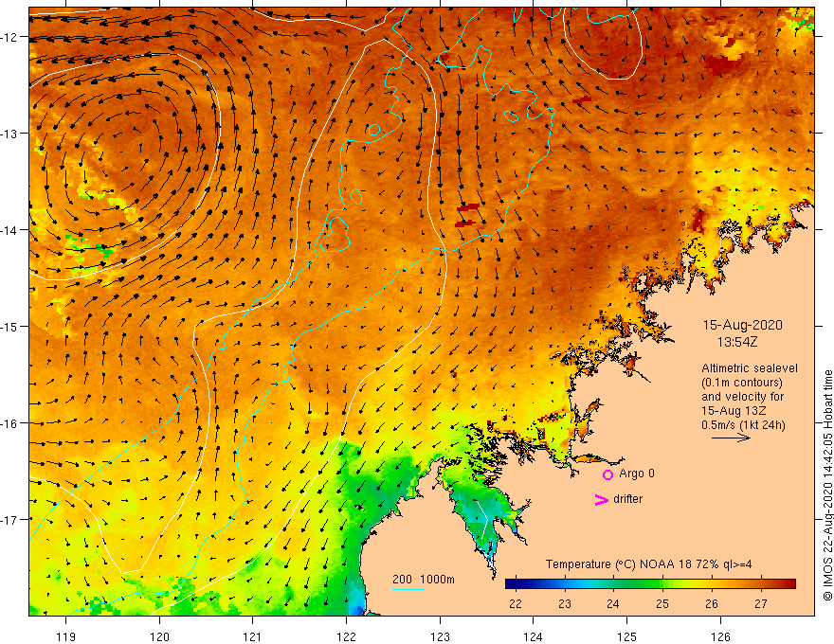Click the latitude label -15
Screen dimensions: 834x644
[x=9, y=326]
